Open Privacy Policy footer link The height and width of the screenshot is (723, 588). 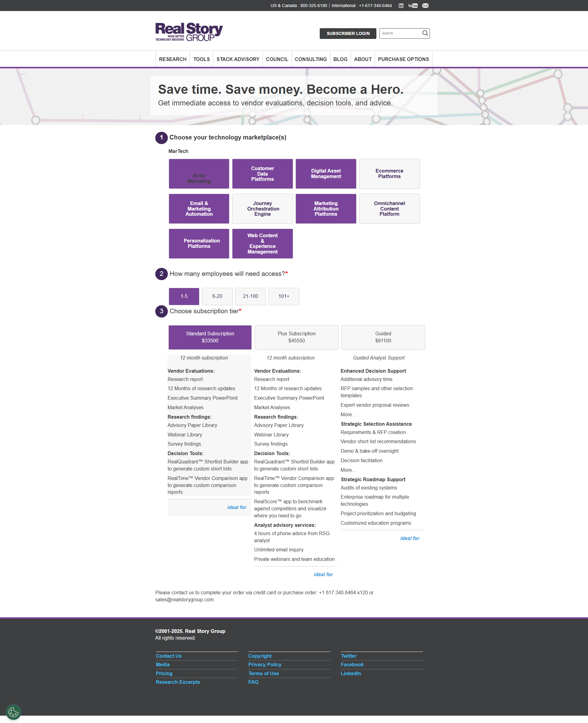[265, 664]
